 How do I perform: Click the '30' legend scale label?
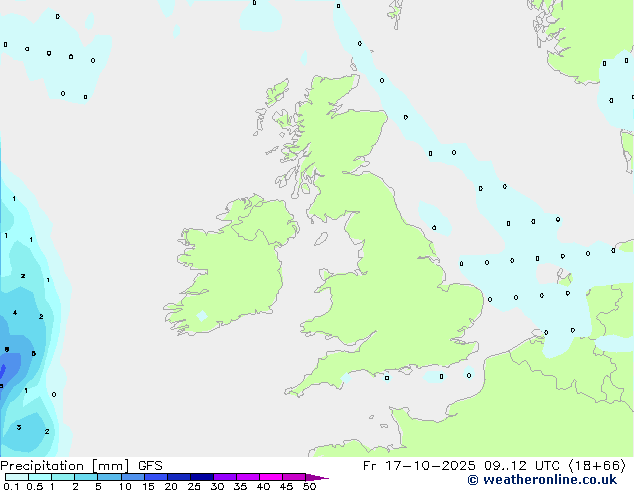click(x=217, y=486)
